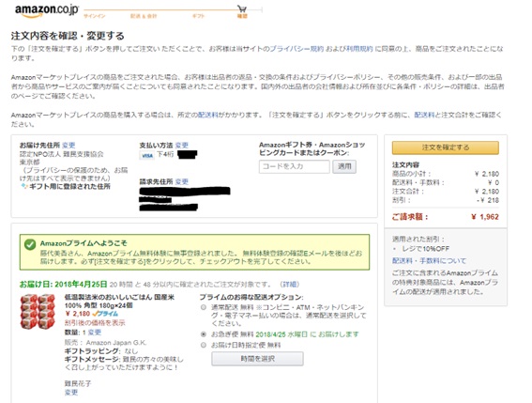The image size is (532, 403).
Task: Click the 認定NPO法人 難民支援協会 address line
Action: (61, 154)
